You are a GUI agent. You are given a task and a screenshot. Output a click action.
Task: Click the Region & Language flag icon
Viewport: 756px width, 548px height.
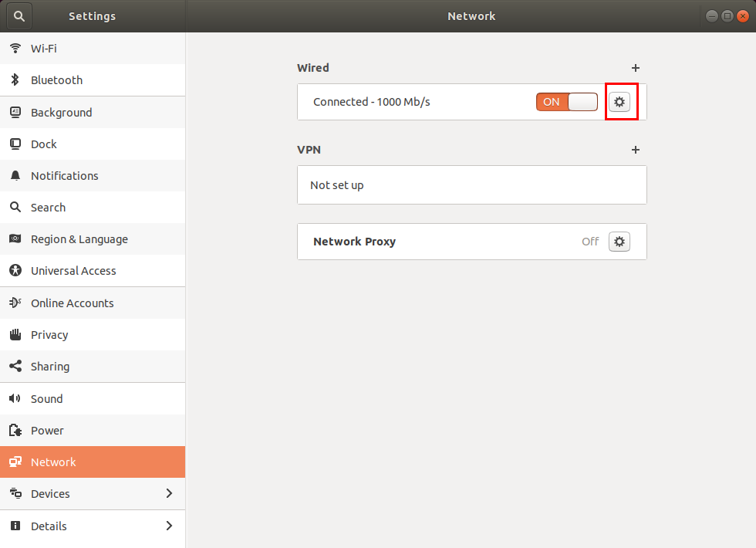point(15,238)
